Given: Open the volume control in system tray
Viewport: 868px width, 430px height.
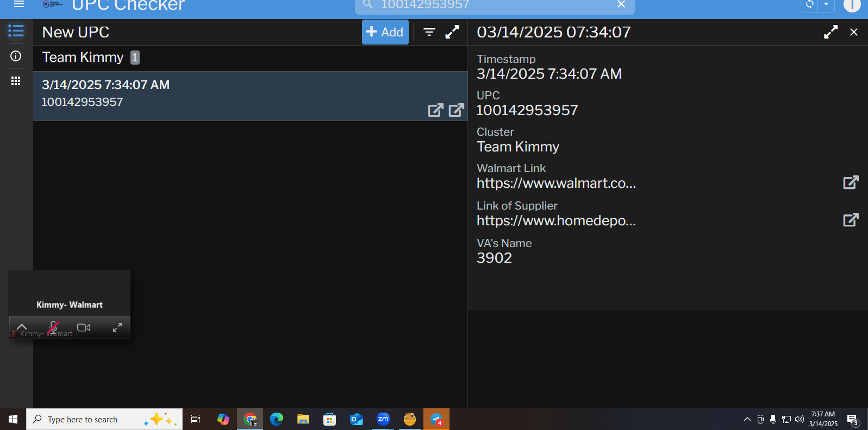Looking at the screenshot, I should [x=800, y=419].
